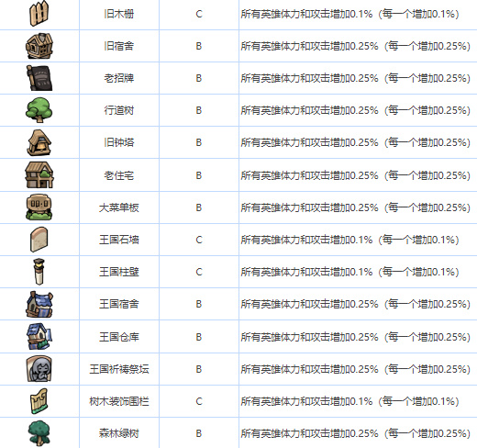This screenshot has width=477, height=448.
Task: Click the 王国祈祷祭坛 praying statue icon
Action: (x=39, y=369)
